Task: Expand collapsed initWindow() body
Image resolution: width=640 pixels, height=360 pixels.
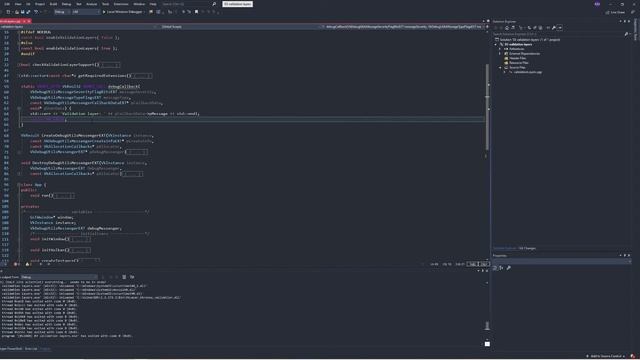Action: [x=80, y=239]
